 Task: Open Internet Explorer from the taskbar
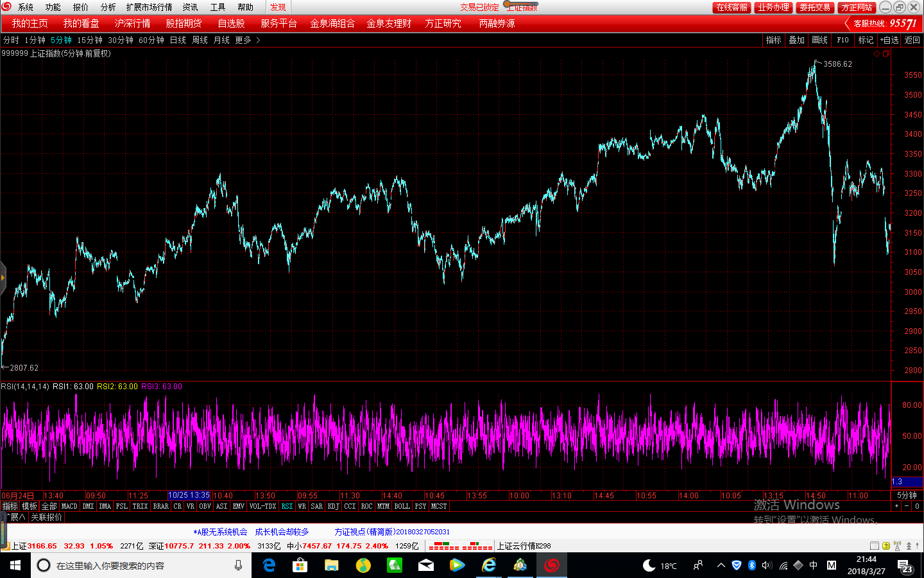pyautogui.click(x=489, y=565)
